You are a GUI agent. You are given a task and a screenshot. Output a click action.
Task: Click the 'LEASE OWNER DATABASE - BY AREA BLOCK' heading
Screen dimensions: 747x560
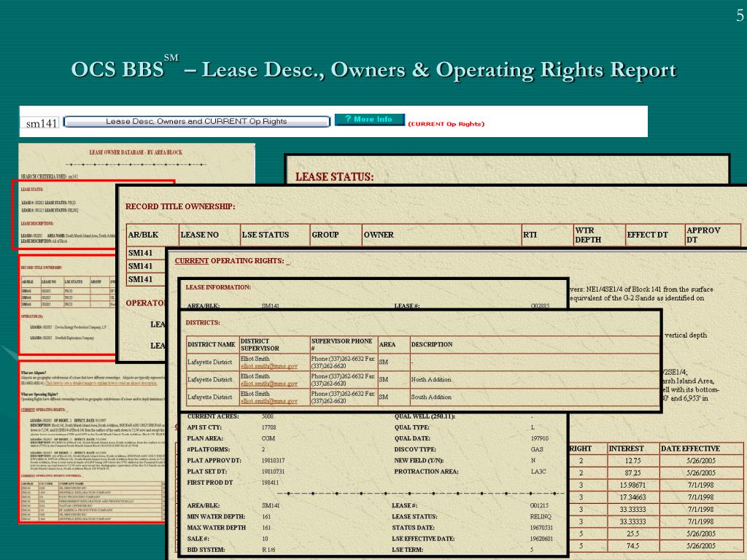point(136,152)
